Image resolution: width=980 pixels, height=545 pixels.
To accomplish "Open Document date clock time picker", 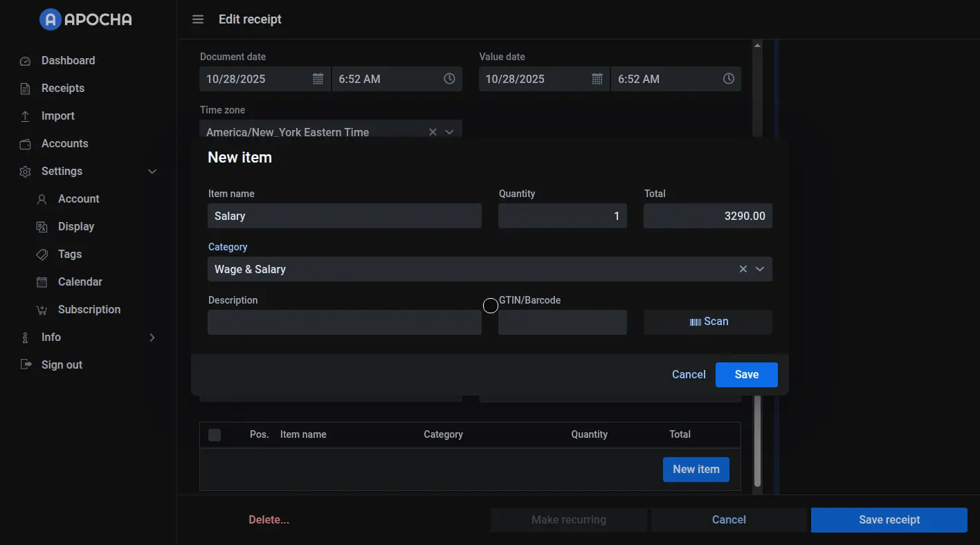I will pos(449,79).
